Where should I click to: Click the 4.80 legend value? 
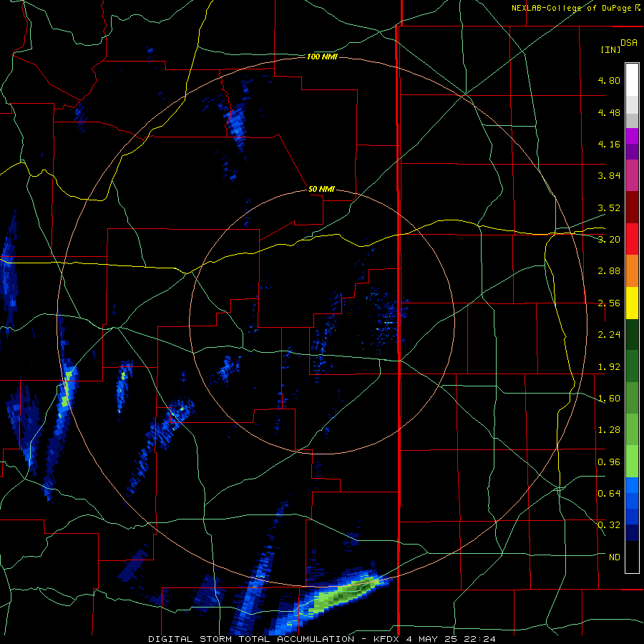[609, 80]
